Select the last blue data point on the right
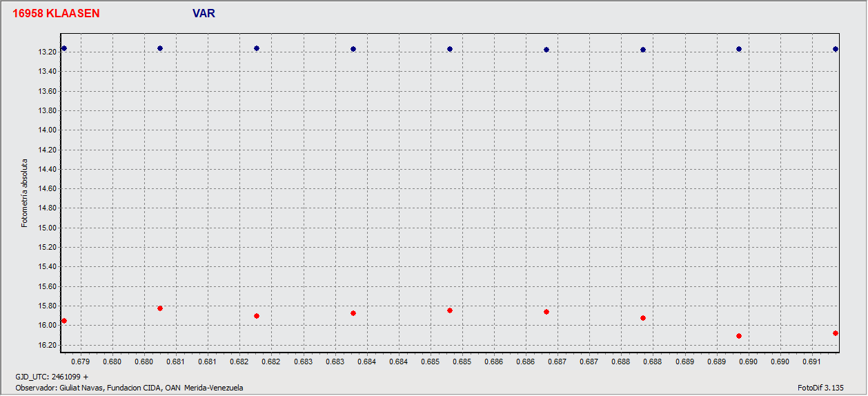Viewport: 868px width, 396px height. tap(836, 49)
